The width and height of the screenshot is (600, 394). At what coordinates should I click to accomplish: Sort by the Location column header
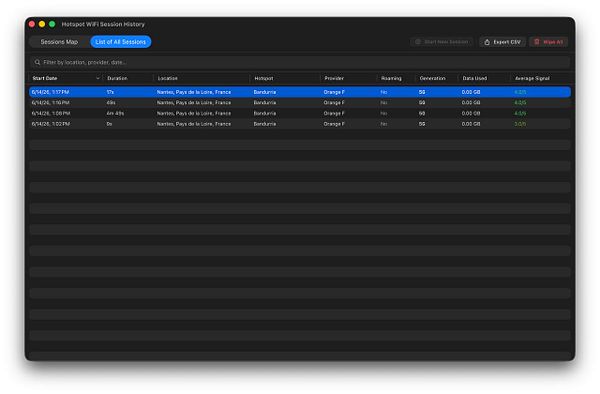(x=168, y=78)
